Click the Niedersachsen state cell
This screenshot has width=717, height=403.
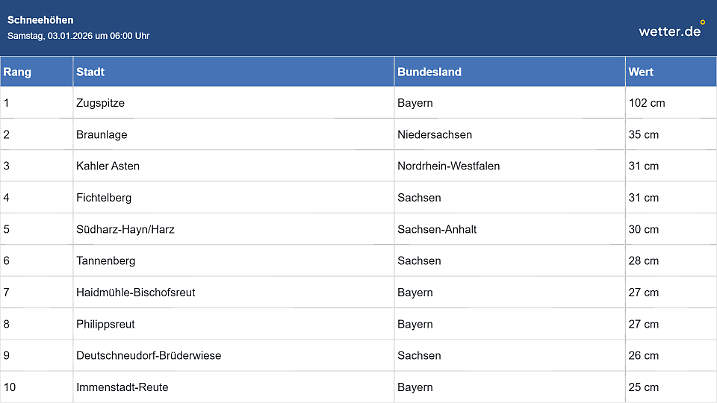point(434,135)
